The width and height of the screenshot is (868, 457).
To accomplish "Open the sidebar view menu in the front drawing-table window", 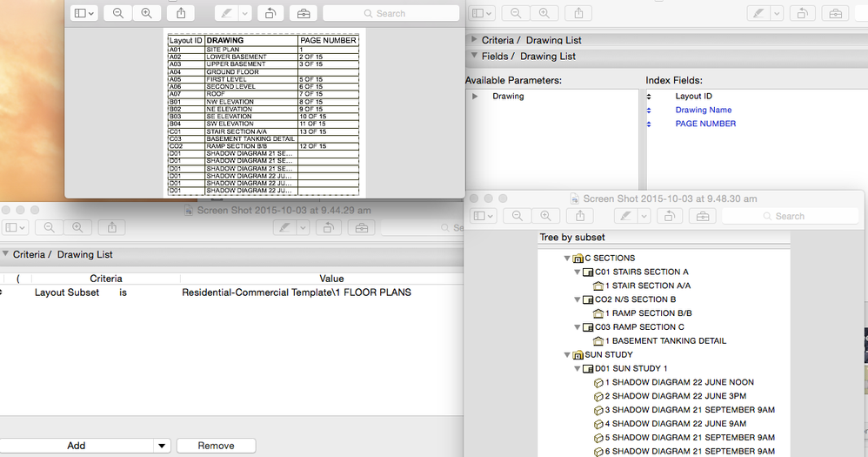I will tap(84, 13).
